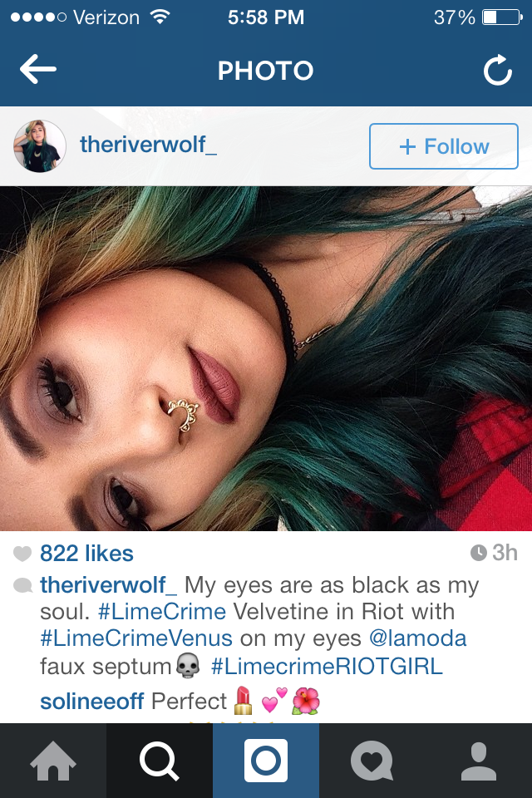Tap the heart icon beside likes
The width and height of the screenshot is (532, 798).
22,554
